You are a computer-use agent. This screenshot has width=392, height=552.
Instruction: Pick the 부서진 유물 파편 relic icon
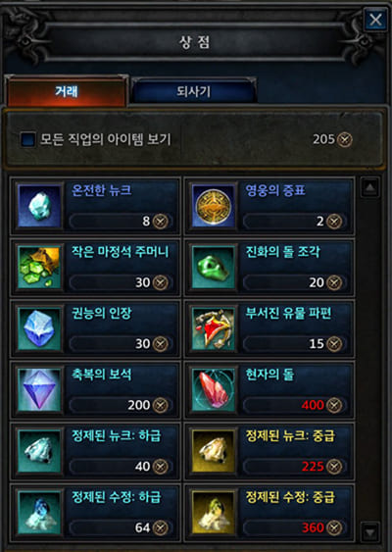pos(214,328)
